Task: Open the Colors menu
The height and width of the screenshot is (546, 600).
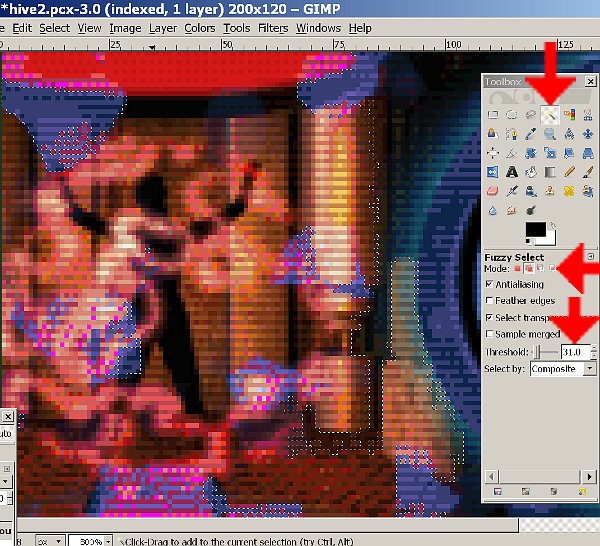Action: pyautogui.click(x=199, y=28)
